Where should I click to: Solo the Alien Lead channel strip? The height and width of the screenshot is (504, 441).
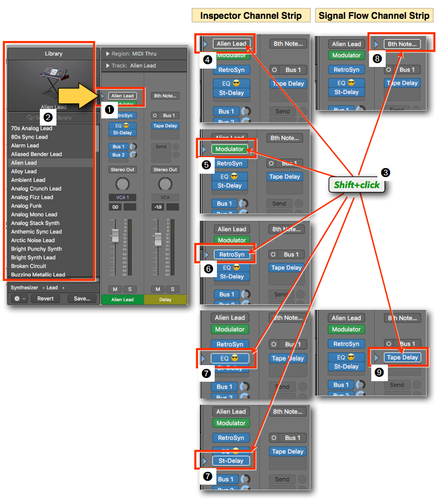(x=129, y=289)
